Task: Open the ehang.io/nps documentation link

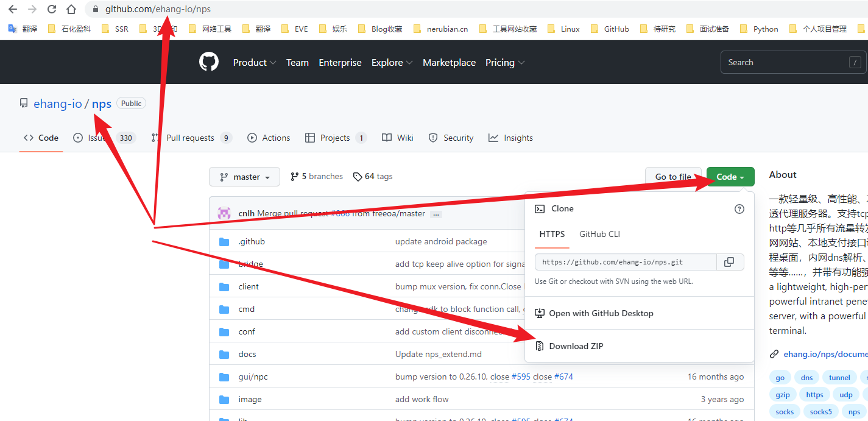Action: point(825,353)
